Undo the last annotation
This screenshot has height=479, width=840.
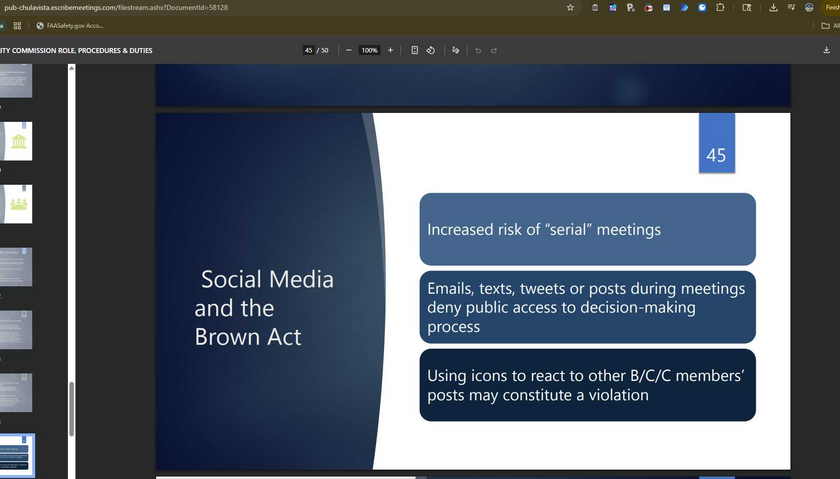(x=478, y=50)
